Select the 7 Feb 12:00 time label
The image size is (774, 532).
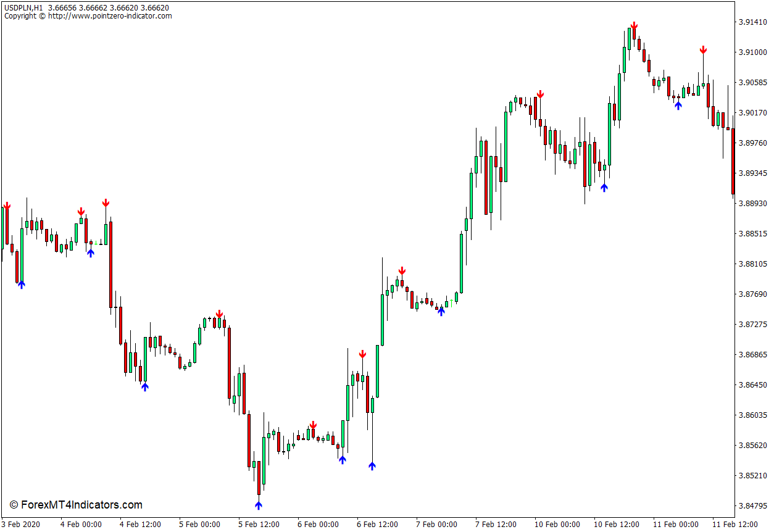click(496, 525)
